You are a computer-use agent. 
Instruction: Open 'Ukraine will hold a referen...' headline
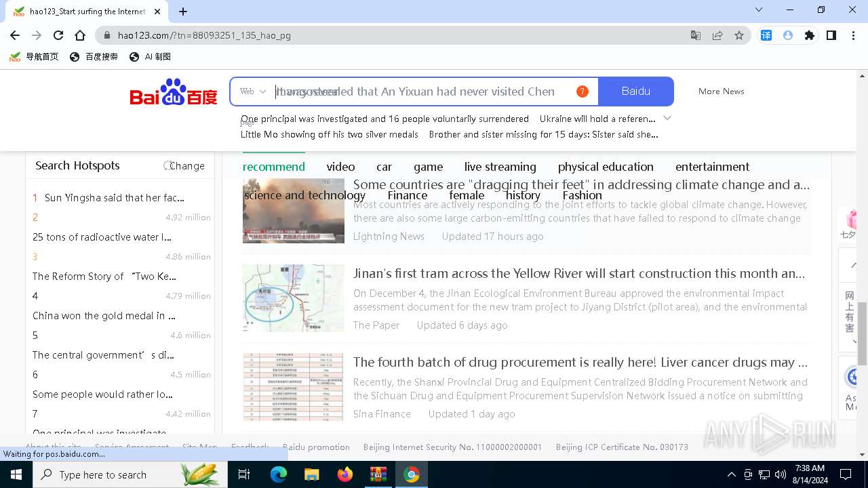597,119
